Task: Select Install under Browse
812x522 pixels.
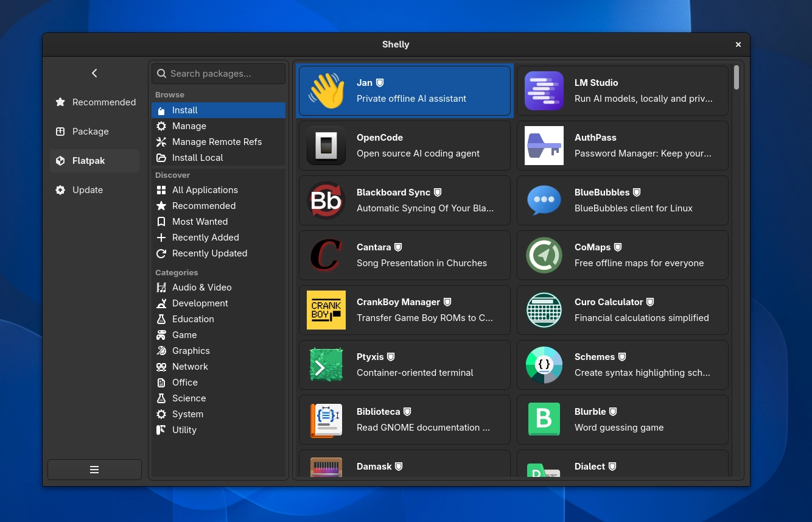Action: point(219,110)
